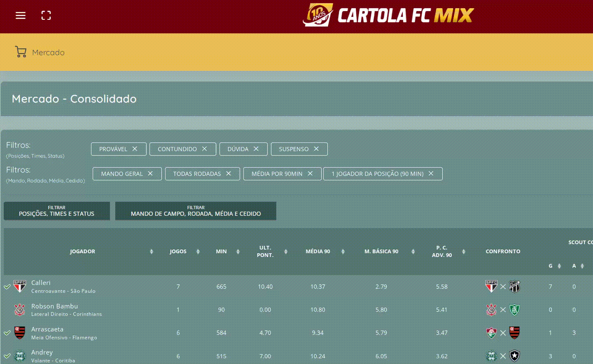Sort table by MIN column arrows

(238, 252)
